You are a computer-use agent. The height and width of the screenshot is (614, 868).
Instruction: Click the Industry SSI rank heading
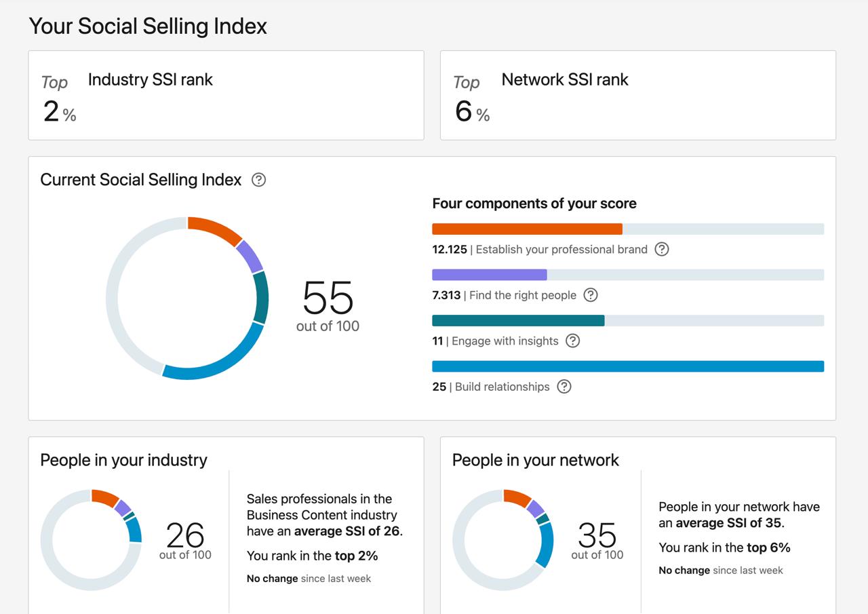point(151,79)
